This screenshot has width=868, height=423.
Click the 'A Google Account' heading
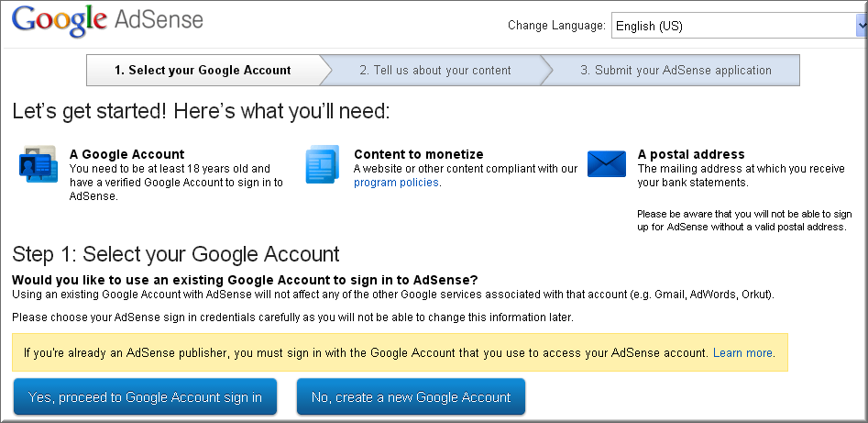[x=127, y=154]
